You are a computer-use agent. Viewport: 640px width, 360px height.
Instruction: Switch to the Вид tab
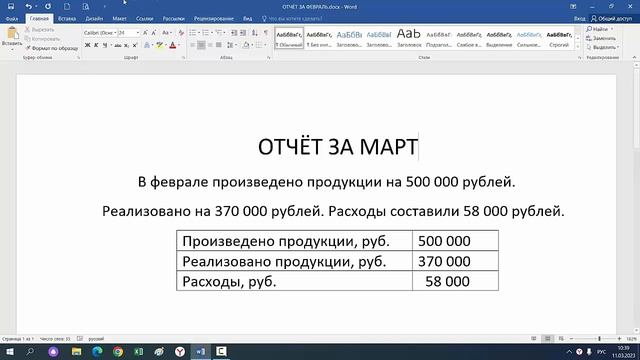(247, 19)
